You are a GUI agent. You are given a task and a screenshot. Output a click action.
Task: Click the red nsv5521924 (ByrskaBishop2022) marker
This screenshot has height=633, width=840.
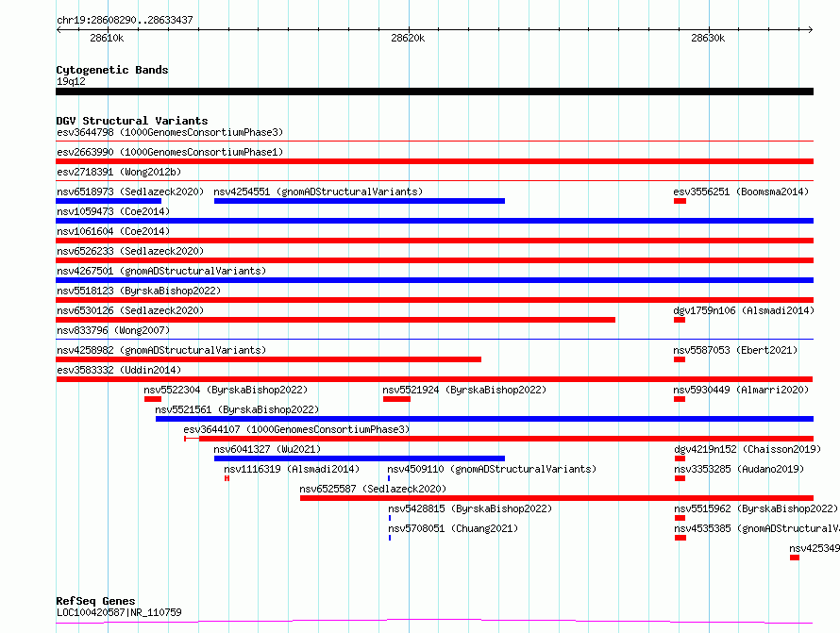397,399
